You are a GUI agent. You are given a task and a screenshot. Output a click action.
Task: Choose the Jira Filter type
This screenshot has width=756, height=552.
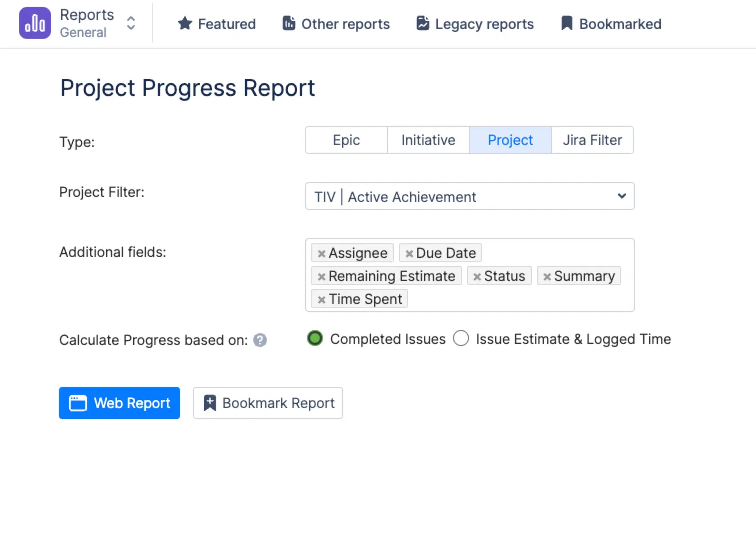592,140
